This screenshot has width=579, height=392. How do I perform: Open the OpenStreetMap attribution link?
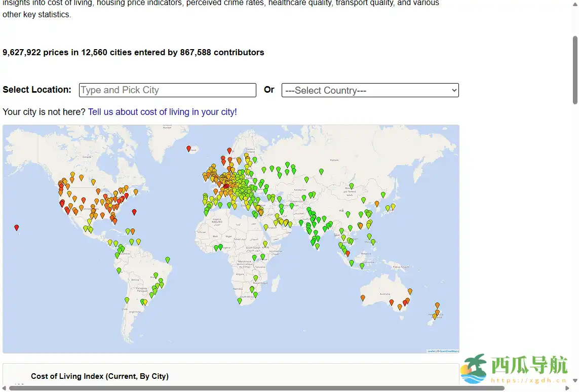[x=448, y=351]
